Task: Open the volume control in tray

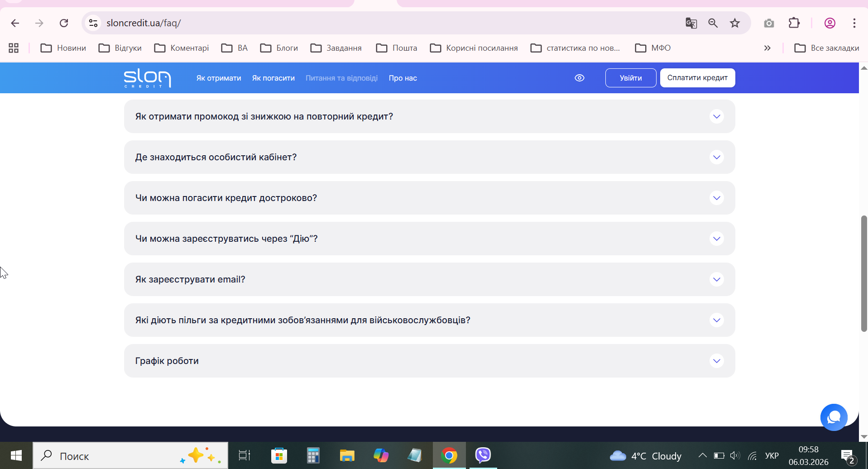Action: click(735, 455)
